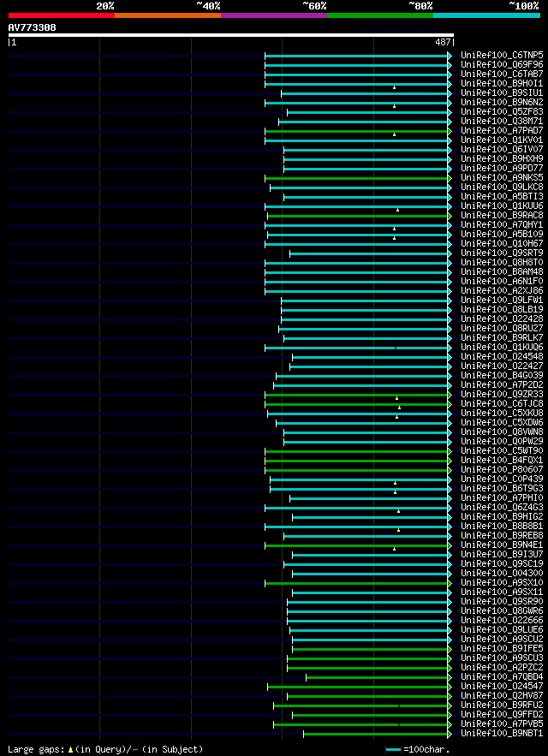Open the UniRef100_Q8RU27 hit label
This screenshot has height=756, width=548.
502,328
